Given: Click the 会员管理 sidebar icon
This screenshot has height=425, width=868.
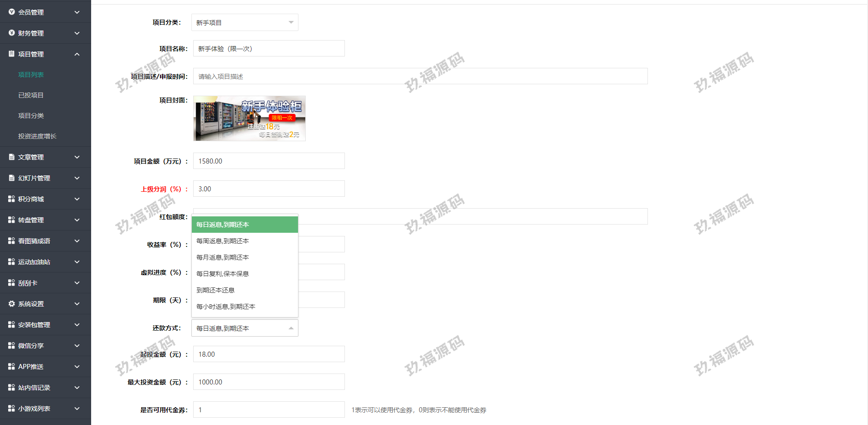Looking at the screenshot, I should (x=12, y=12).
